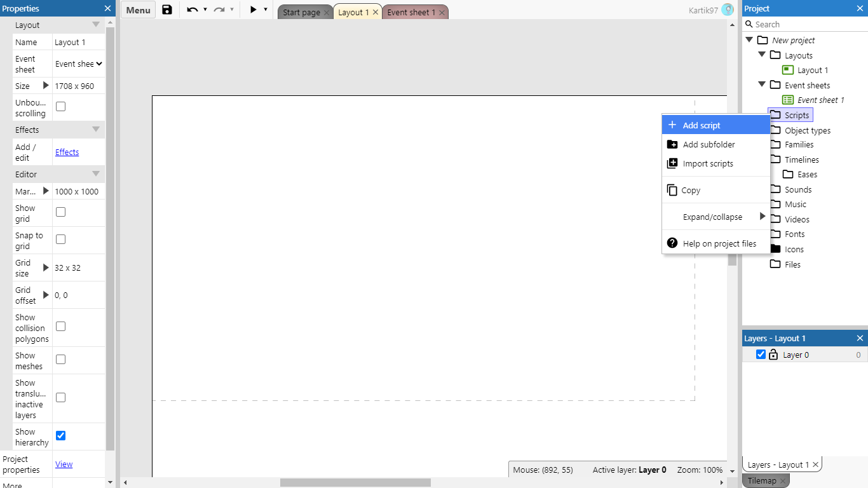868x488 pixels.
Task: Select the Object types folder
Action: tap(808, 130)
